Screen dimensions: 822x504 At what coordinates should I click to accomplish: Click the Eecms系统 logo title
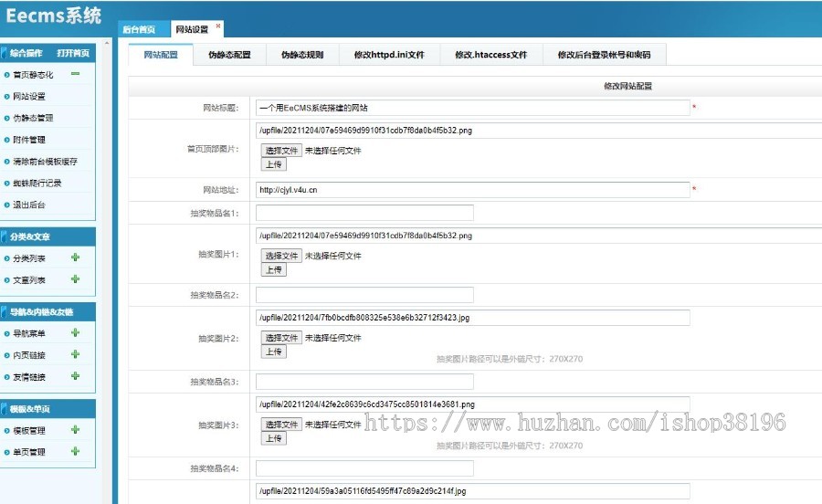(53, 16)
